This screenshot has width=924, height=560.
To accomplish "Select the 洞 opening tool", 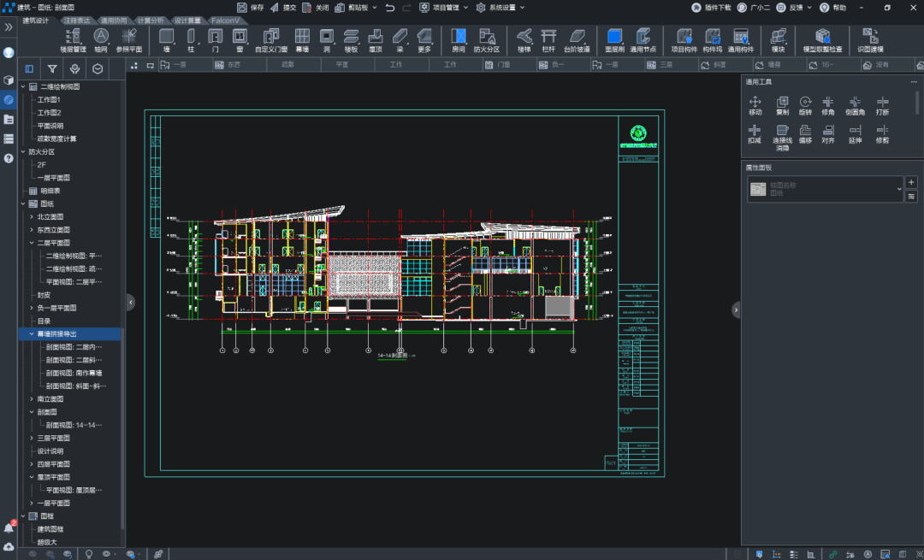I will (327, 40).
